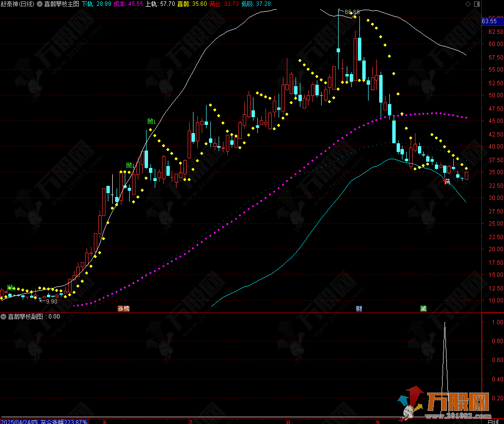Click the white spike peak in sub-chart
The height and width of the screenshot is (424, 504).
point(445,323)
